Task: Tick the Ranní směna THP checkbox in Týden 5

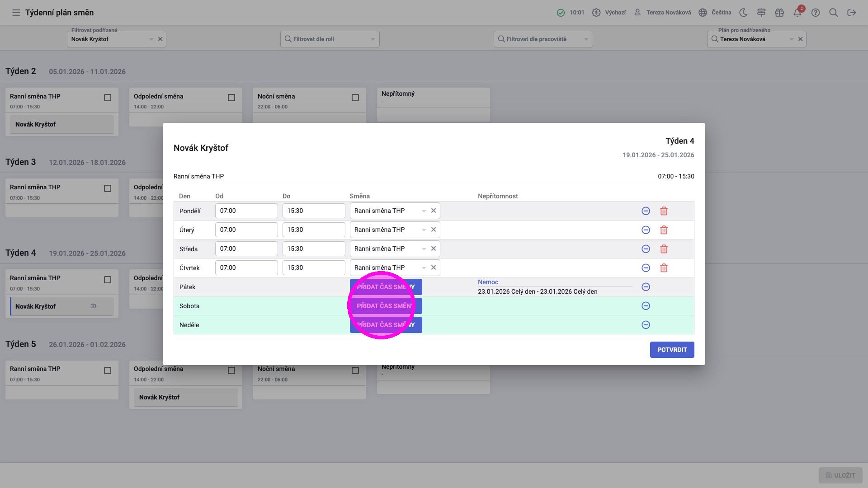Action: point(108,371)
